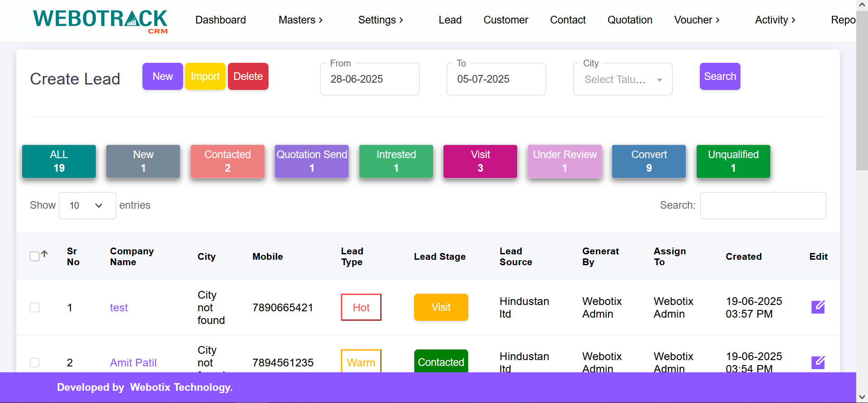Click the red Delete button
Viewport: 868px width, 403px height.
coord(248,76)
